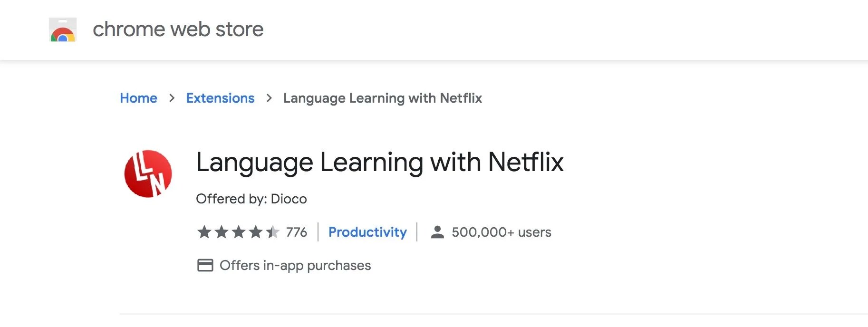The height and width of the screenshot is (327, 868).
Task: Go to the Home breadcrumb link
Action: point(138,98)
